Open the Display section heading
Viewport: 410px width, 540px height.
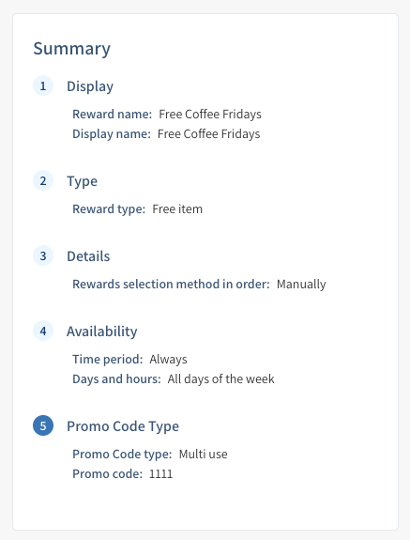click(x=90, y=86)
